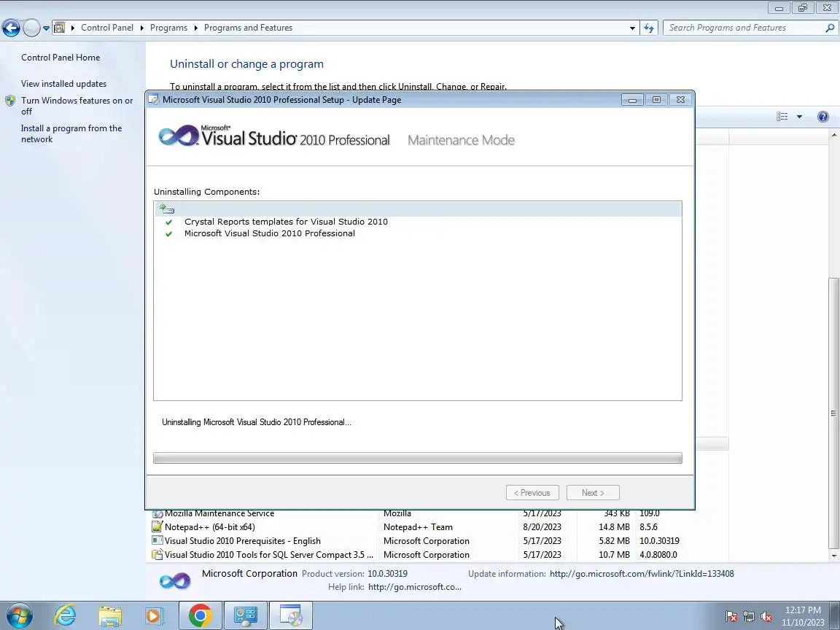Switch to Google Chrome in taskbar
The image size is (840, 630).
coord(200,615)
